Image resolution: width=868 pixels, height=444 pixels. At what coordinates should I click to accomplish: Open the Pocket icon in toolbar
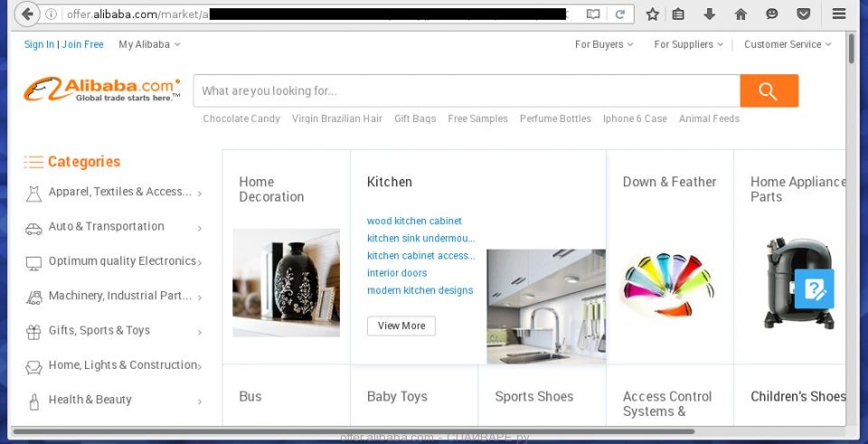pyautogui.click(x=803, y=14)
